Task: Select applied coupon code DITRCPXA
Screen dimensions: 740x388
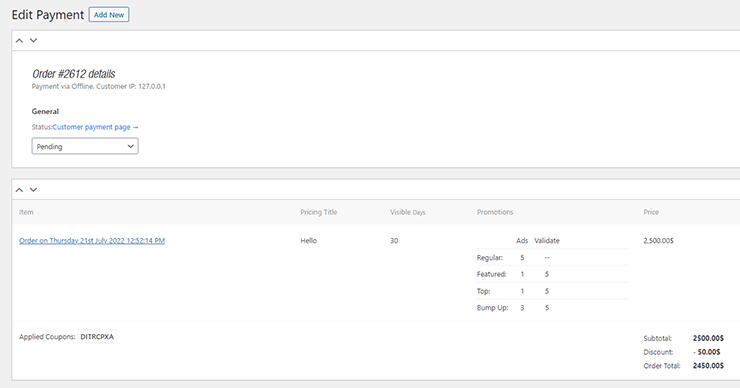Action: click(97, 337)
